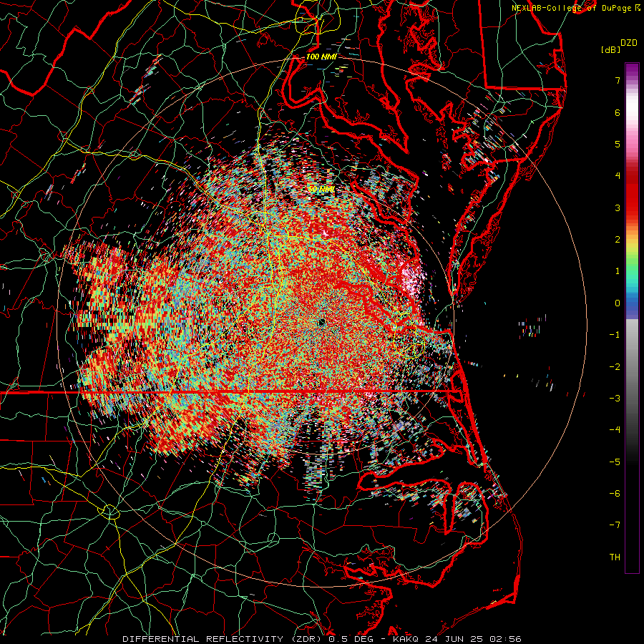
Task: Click the 7 value on the color scale
Action: (x=618, y=80)
